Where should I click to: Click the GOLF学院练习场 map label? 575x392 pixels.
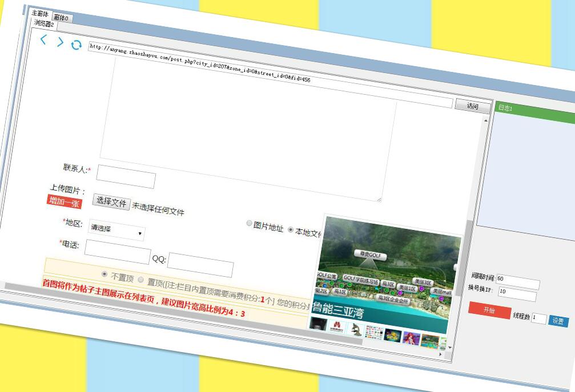point(360,280)
